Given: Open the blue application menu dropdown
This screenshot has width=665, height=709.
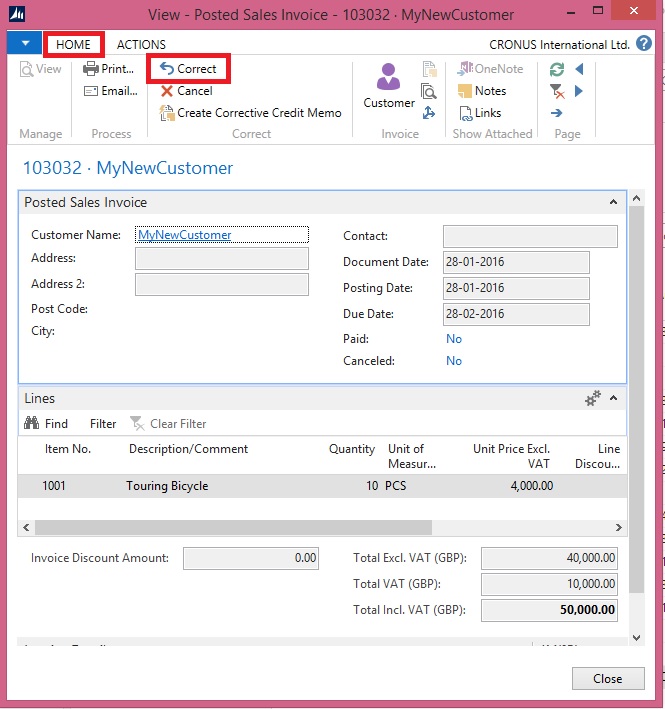Looking at the screenshot, I should pyautogui.click(x=24, y=44).
